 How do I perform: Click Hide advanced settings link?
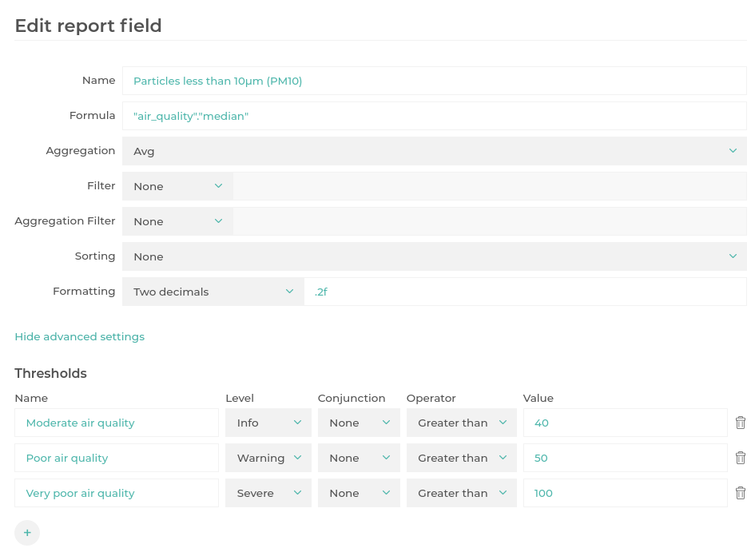tap(79, 336)
